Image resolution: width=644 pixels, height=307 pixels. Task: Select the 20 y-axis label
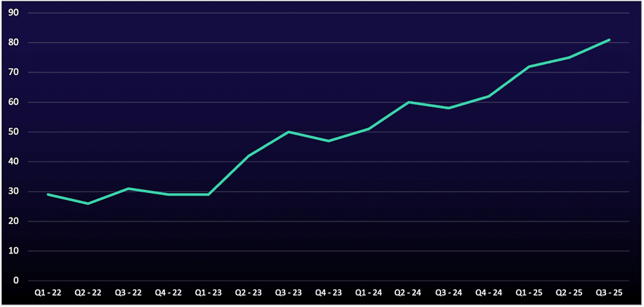point(14,221)
